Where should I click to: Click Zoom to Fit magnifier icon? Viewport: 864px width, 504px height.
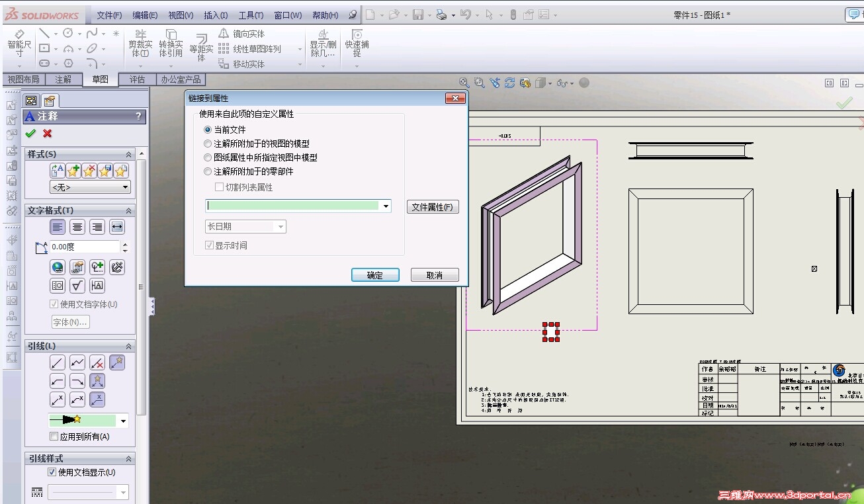tap(464, 83)
